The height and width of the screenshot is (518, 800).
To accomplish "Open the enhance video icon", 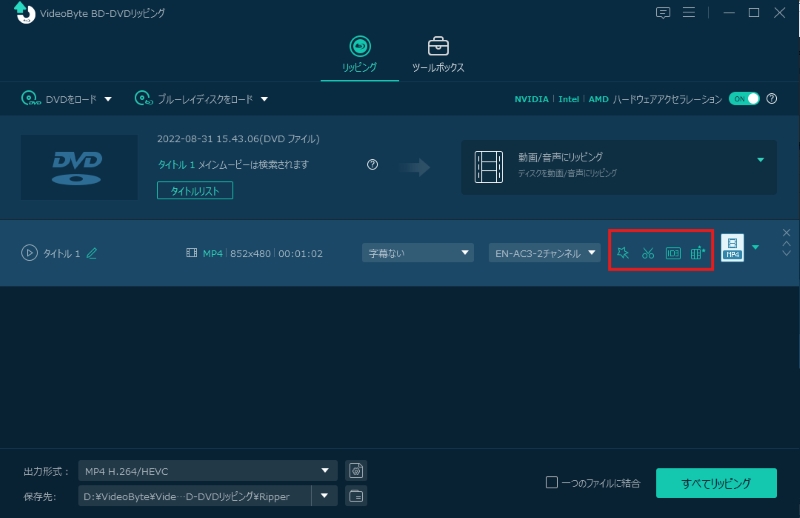I will point(697,252).
